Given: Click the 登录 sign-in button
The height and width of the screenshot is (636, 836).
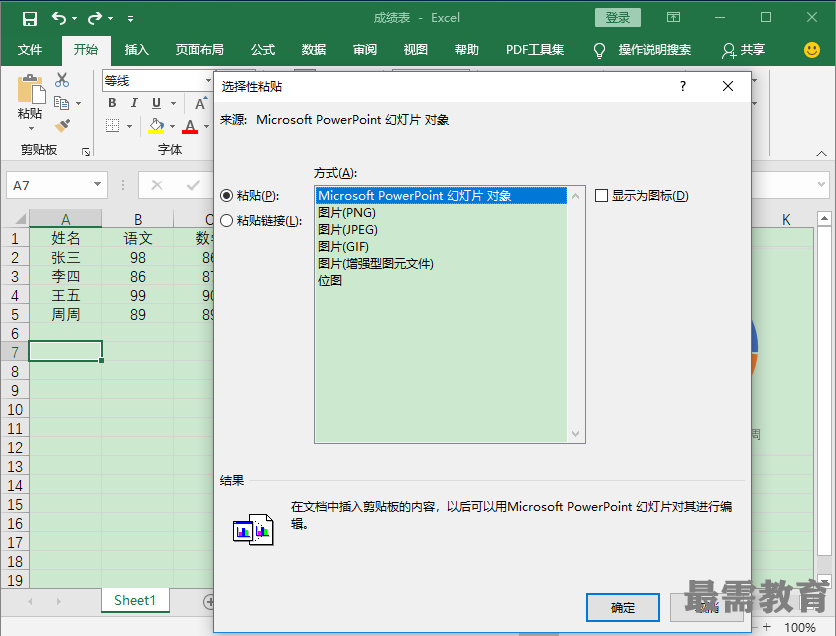Looking at the screenshot, I should tap(617, 18).
